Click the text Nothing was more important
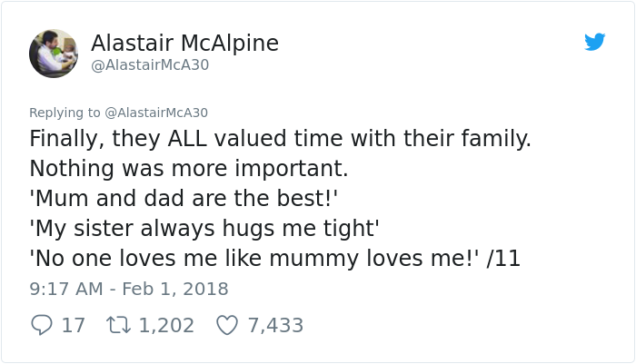 [x=189, y=169]
